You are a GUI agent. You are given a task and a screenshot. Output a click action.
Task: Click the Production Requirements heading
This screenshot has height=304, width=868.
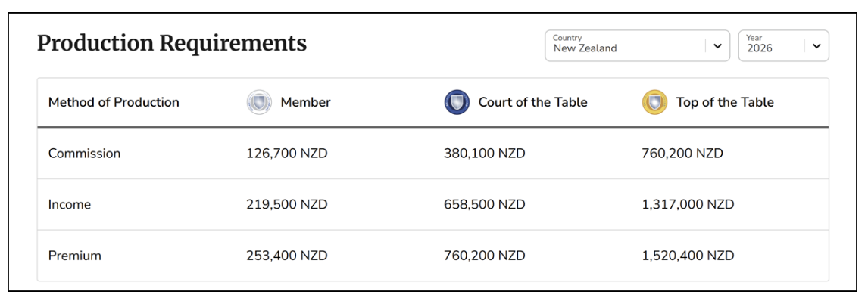(x=172, y=43)
